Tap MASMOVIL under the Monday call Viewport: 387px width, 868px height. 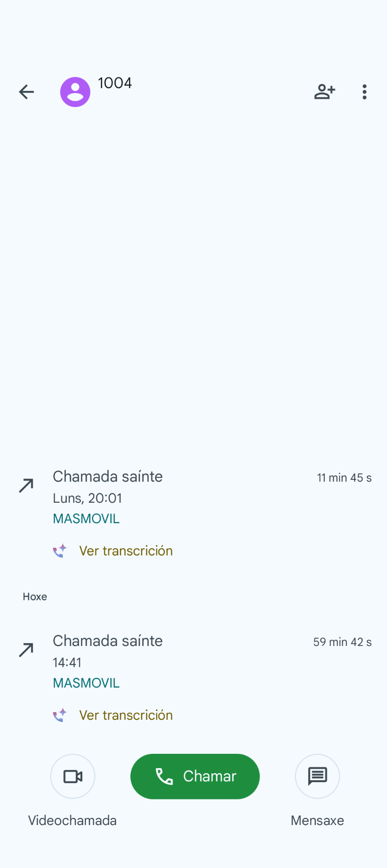pos(86,519)
